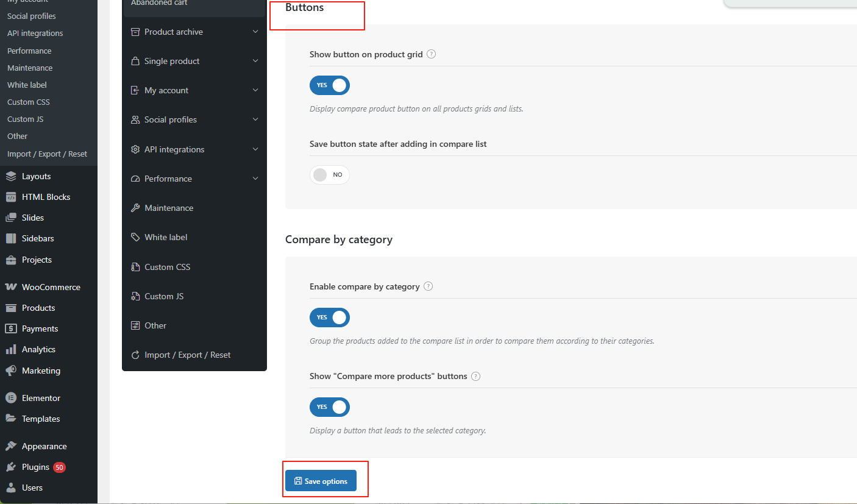Click the Compare by category heading

[x=339, y=240]
